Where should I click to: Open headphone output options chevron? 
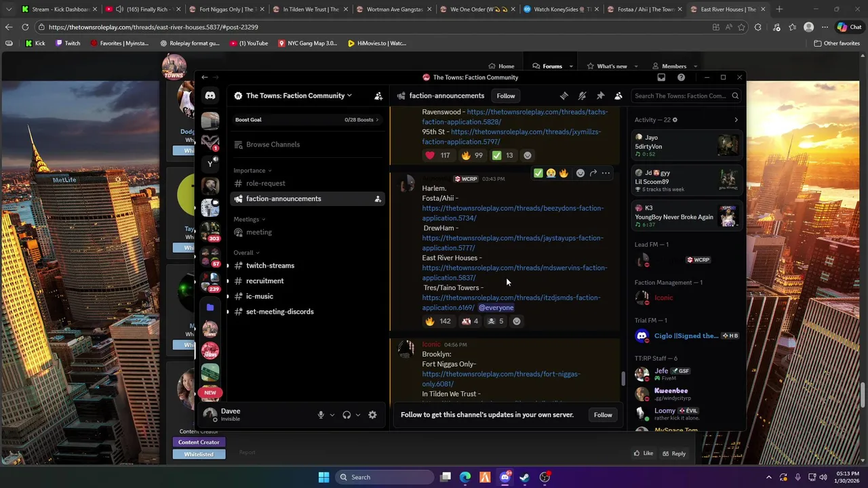tap(357, 415)
